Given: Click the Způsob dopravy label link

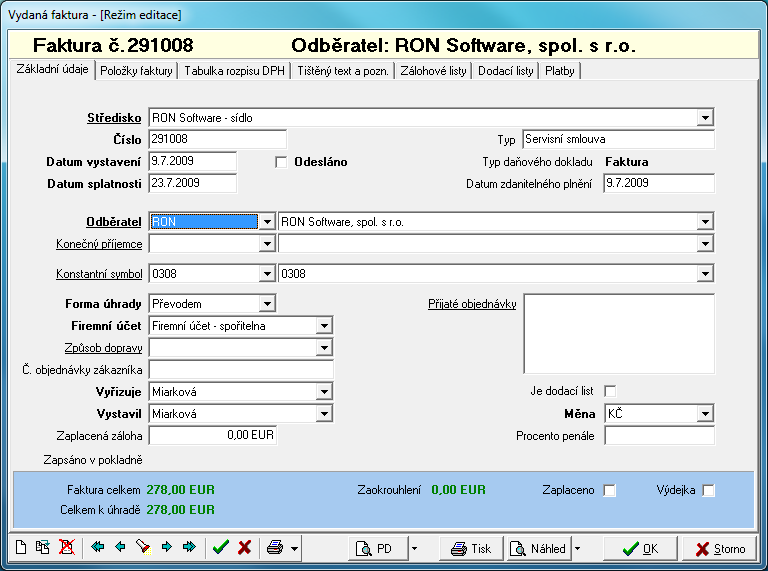Looking at the screenshot, I should (x=103, y=348).
